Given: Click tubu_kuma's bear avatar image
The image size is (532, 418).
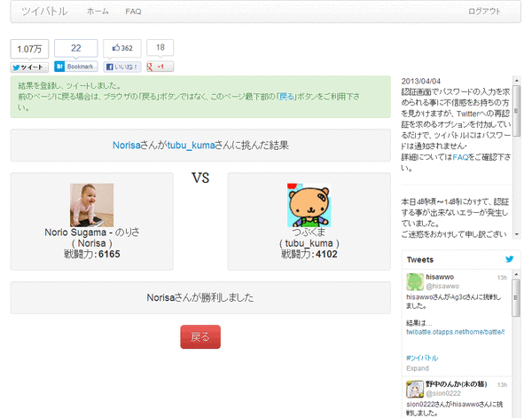Looking at the screenshot, I should [309, 205].
